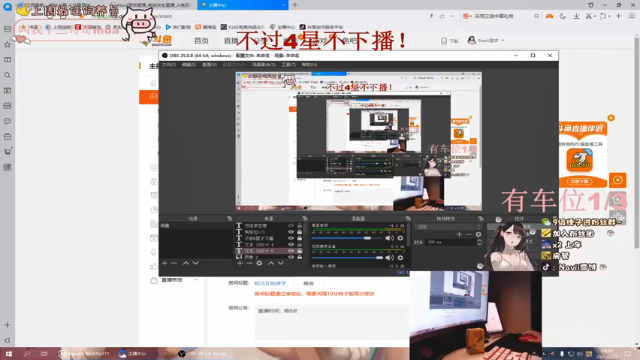640x360 pixels.
Task: Pop out the Audio Mixer dock icon
Action: (408, 219)
